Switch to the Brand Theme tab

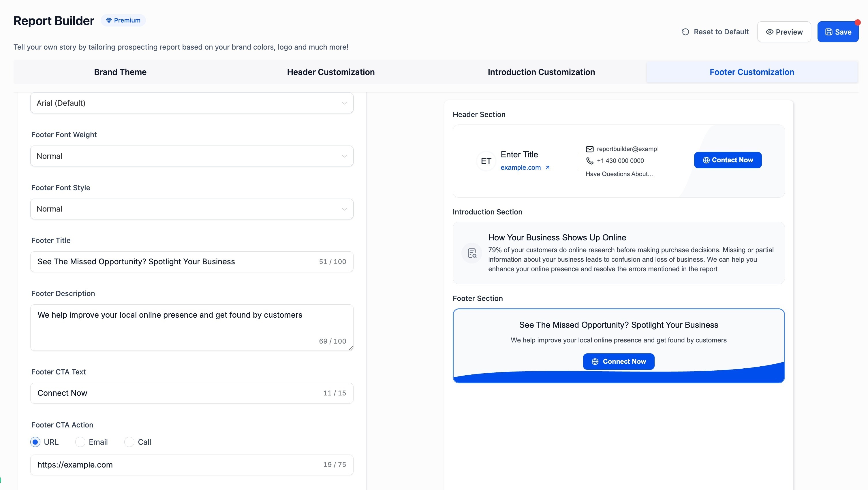pyautogui.click(x=120, y=72)
